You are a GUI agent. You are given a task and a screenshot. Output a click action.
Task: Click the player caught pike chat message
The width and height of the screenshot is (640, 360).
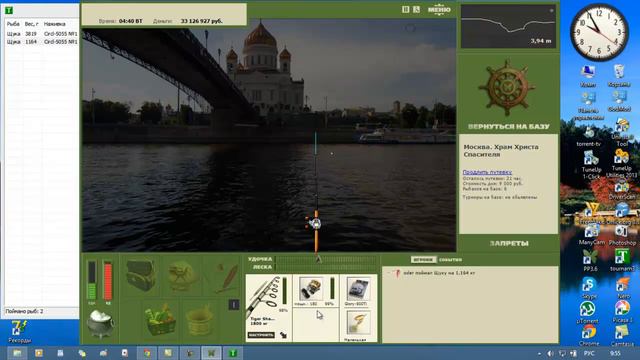pos(439,273)
